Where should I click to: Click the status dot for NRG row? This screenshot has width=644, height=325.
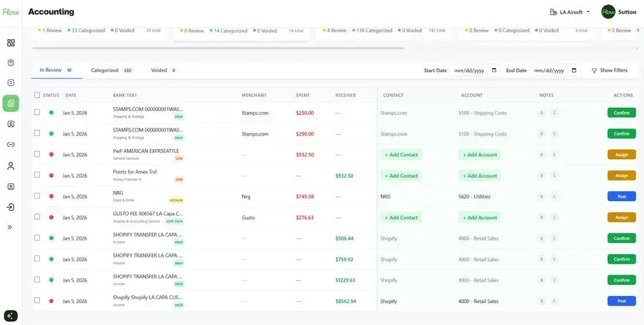(x=52, y=196)
